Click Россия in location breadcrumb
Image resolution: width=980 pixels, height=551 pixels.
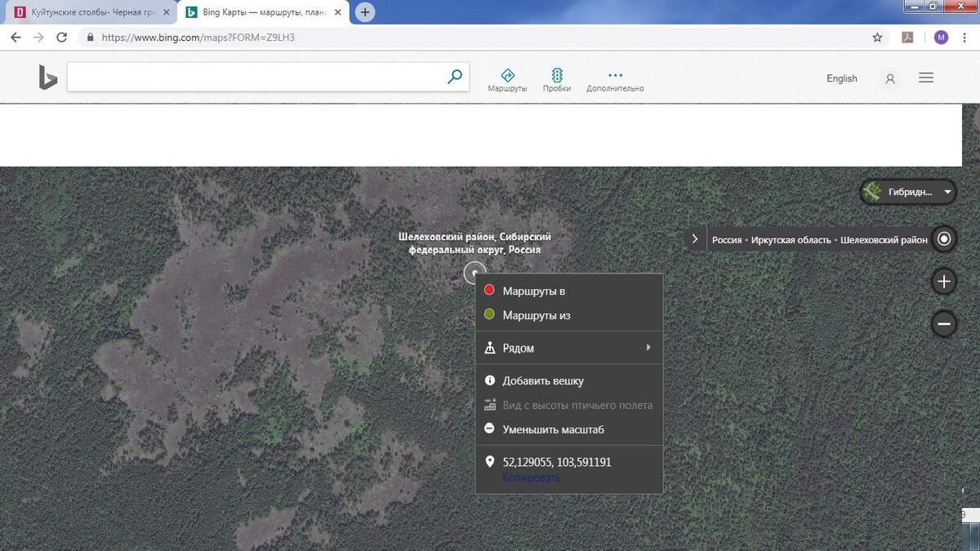coord(727,240)
